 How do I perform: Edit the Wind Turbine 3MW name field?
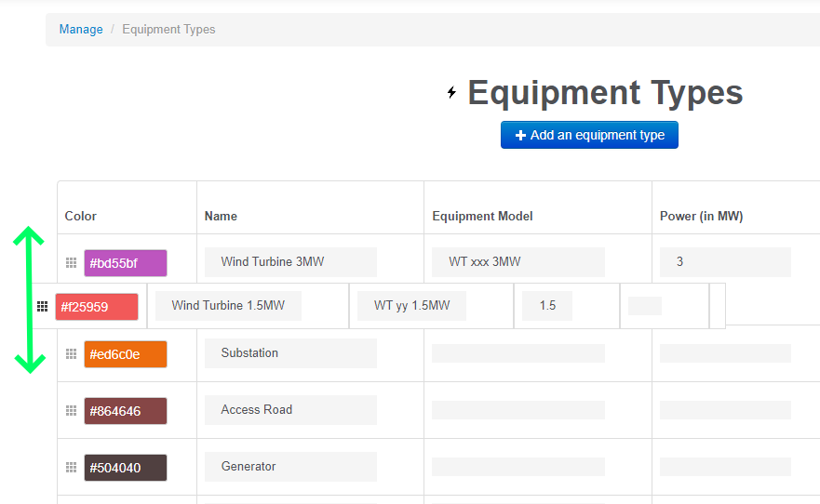pos(290,262)
